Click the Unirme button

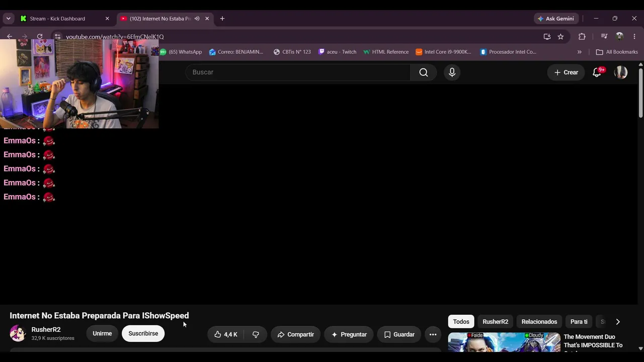tap(102, 333)
